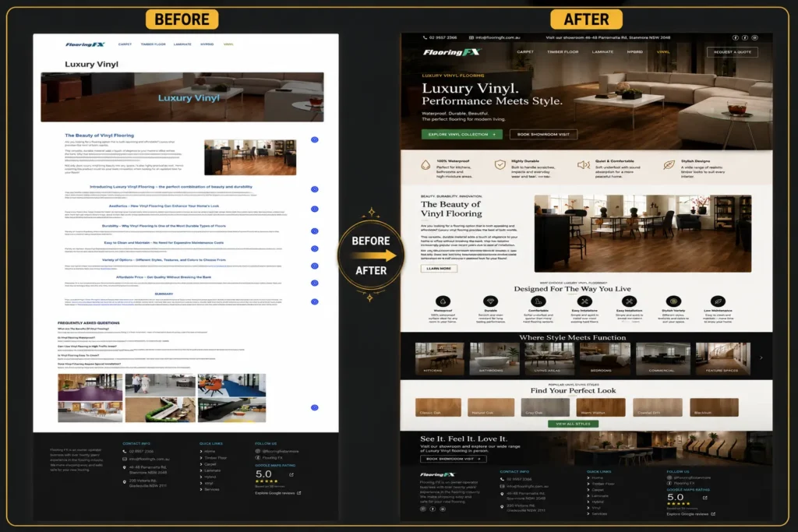This screenshot has height=532, width=798.
Task: Click the blue circle beside Easy to Clean and Maintain
Action: pos(315,248)
